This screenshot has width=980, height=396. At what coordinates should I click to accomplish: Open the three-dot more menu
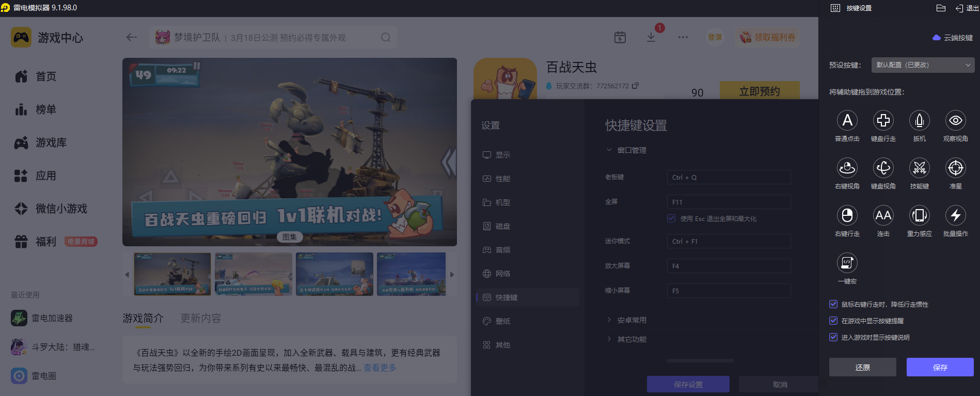coord(683,37)
